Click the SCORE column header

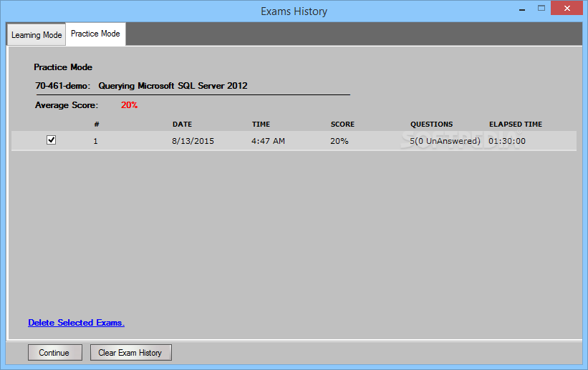342,125
